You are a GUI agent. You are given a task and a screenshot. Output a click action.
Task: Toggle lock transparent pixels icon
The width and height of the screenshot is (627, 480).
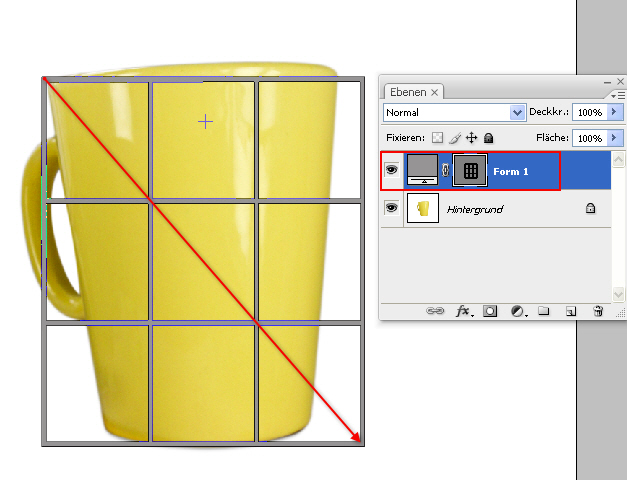click(437, 137)
